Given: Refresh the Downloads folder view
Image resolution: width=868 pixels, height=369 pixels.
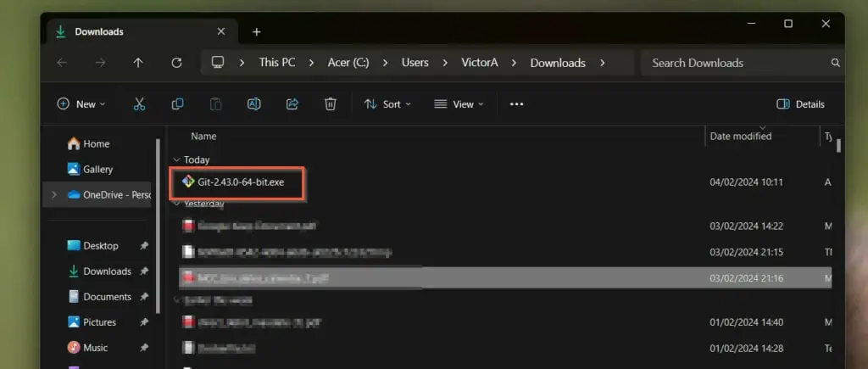Looking at the screenshot, I should (176, 63).
